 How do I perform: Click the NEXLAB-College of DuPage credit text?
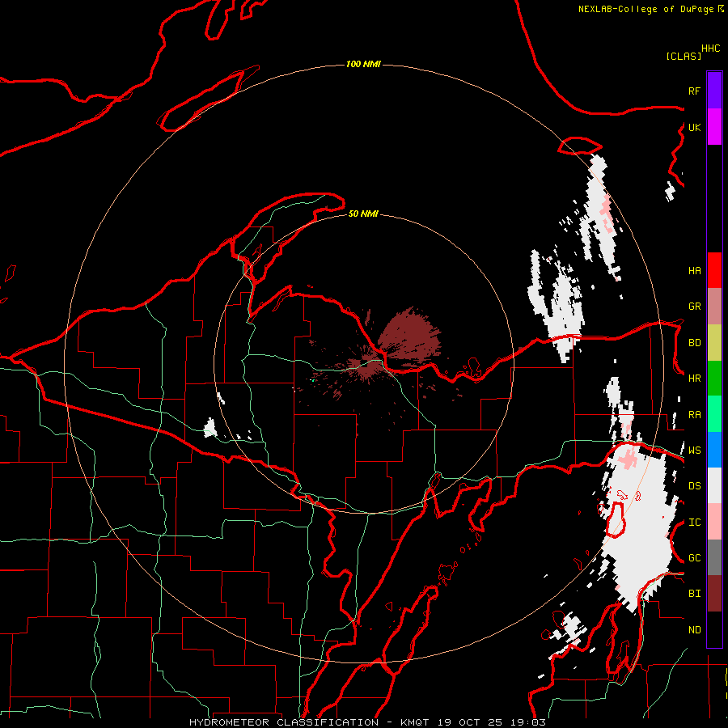point(647,9)
